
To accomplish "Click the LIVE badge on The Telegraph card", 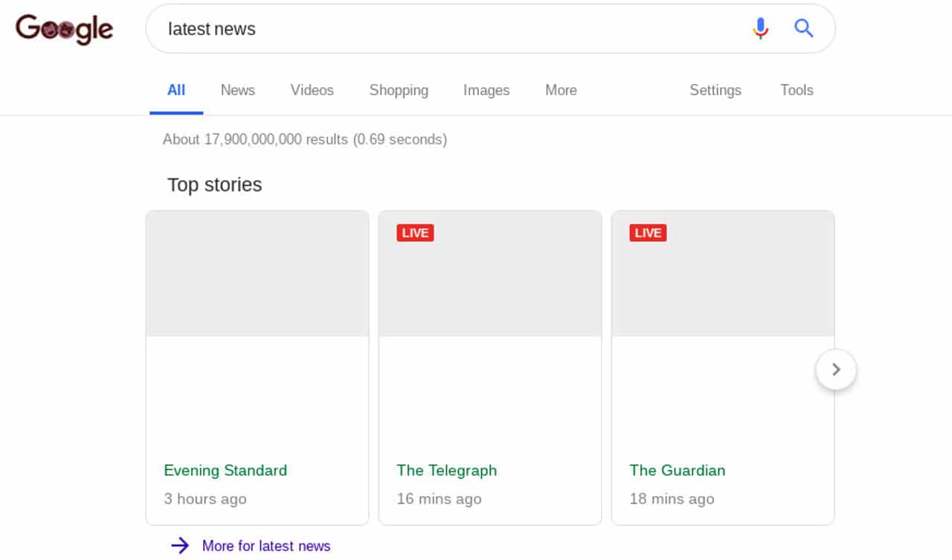I will [415, 233].
